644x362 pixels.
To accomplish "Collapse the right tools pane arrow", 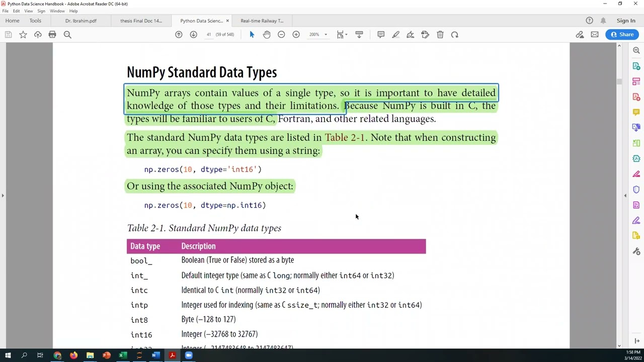I will [625, 196].
